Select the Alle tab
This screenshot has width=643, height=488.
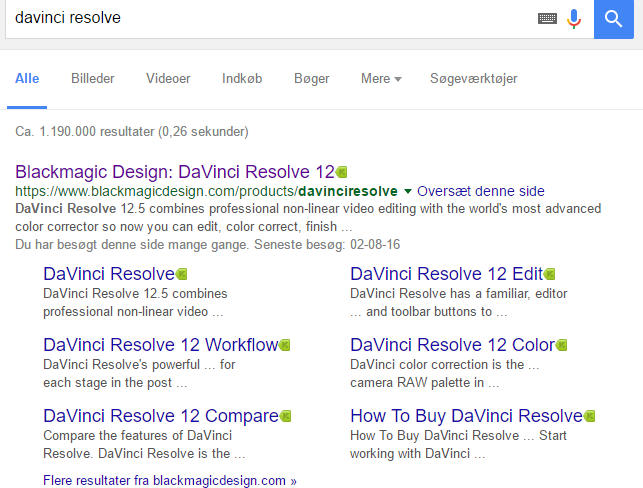[x=27, y=78]
